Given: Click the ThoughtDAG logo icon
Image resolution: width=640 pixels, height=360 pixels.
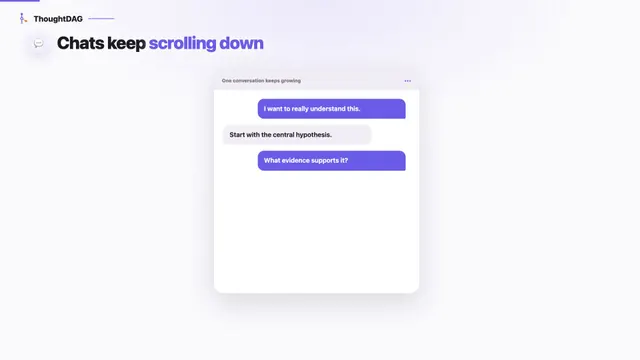Looking at the screenshot, I should pos(23,18).
